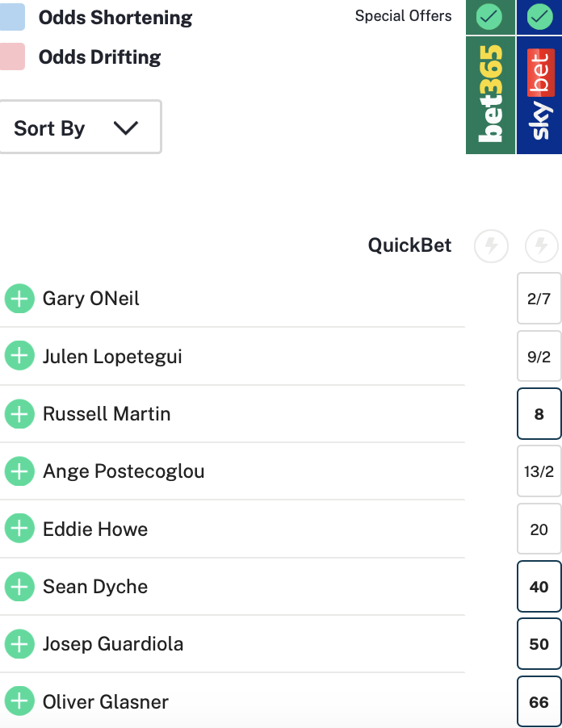This screenshot has width=562, height=728.
Task: Click the plus icon beside Eddie Howe
Action: (x=19, y=529)
